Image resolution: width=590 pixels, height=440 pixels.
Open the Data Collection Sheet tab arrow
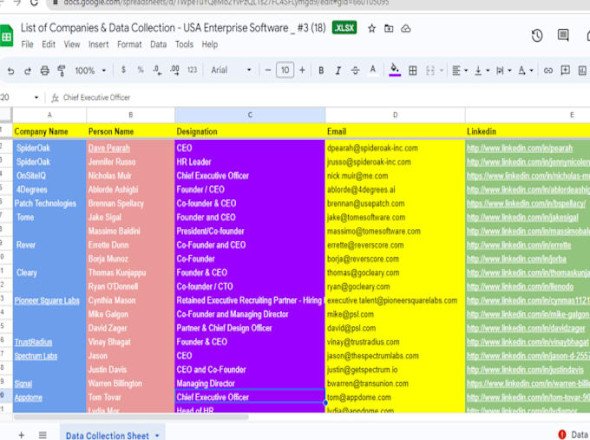tap(157, 436)
